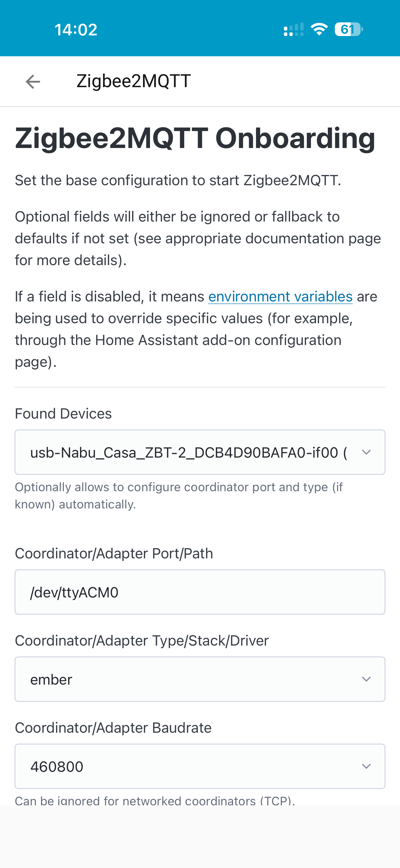Click the chevron in Found Devices field
The width and height of the screenshot is (400, 868).
click(366, 452)
